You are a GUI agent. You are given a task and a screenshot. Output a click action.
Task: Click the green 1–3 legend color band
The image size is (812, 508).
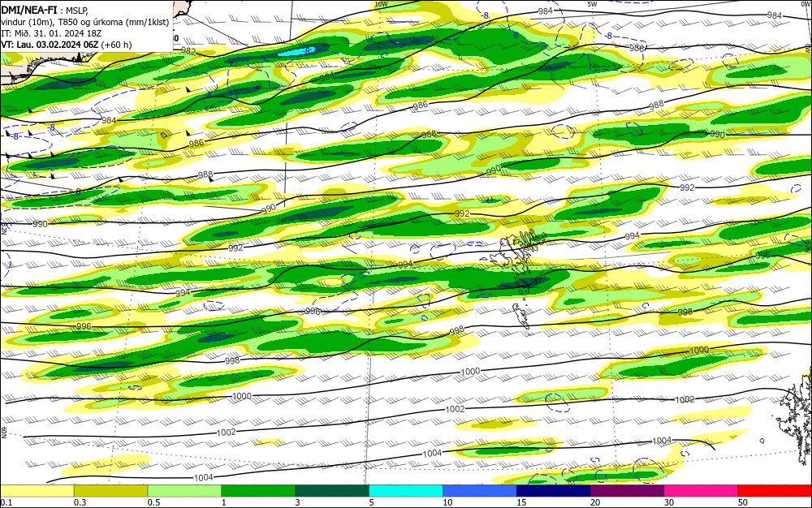(x=258, y=490)
